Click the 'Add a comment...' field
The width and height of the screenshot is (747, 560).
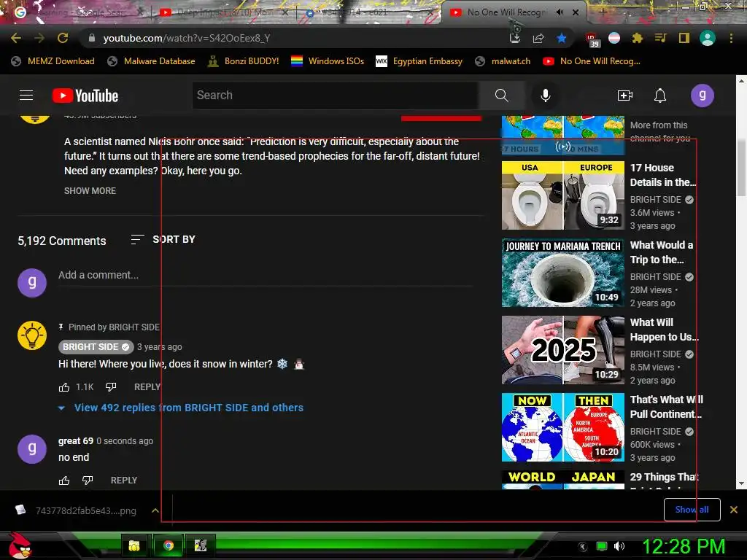coord(266,275)
